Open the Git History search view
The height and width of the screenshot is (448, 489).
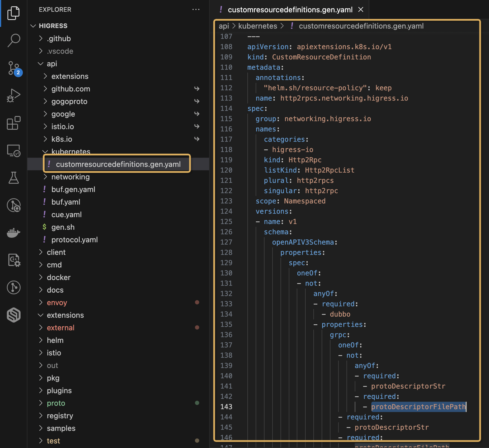click(13, 205)
